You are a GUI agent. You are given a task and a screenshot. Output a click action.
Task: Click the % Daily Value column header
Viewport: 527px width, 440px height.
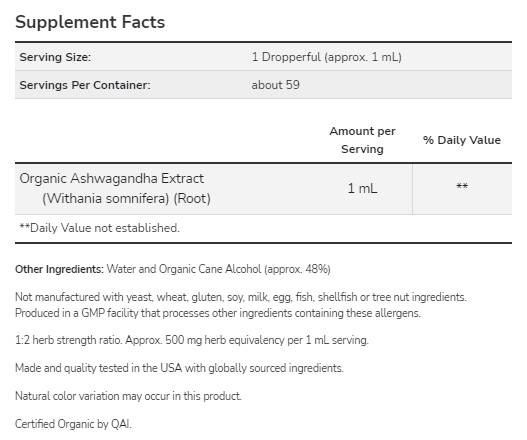(x=462, y=140)
